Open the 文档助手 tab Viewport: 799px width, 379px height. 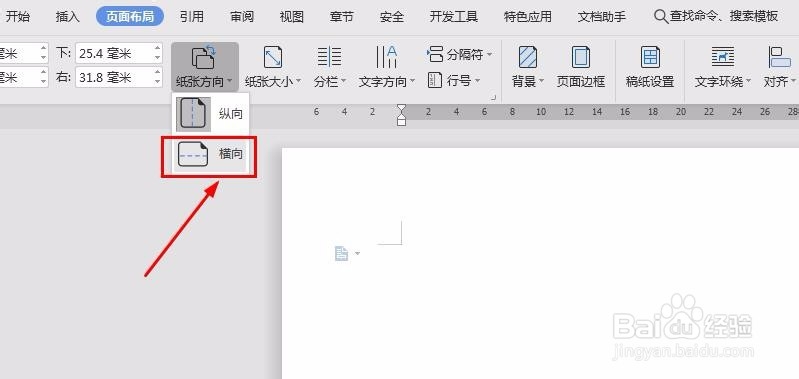pos(602,16)
